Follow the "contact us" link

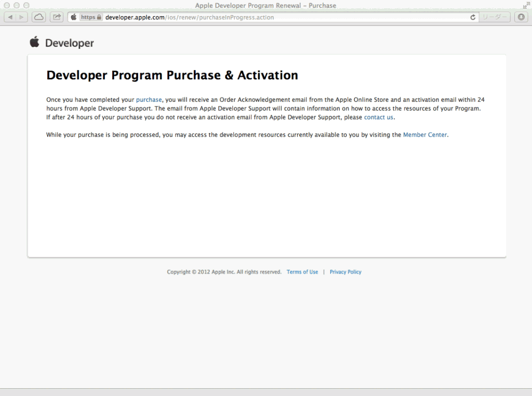click(x=378, y=117)
